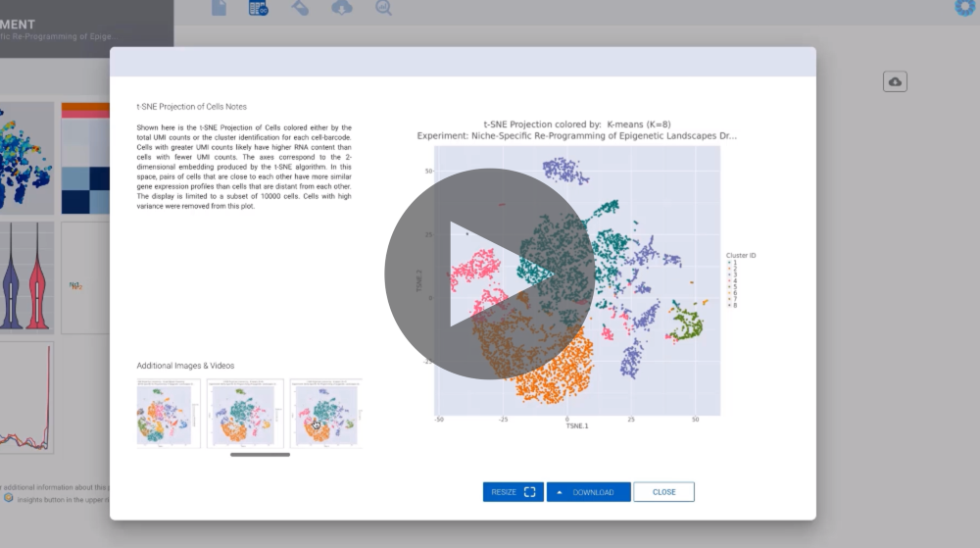Click the CLOSE button

tap(663, 492)
